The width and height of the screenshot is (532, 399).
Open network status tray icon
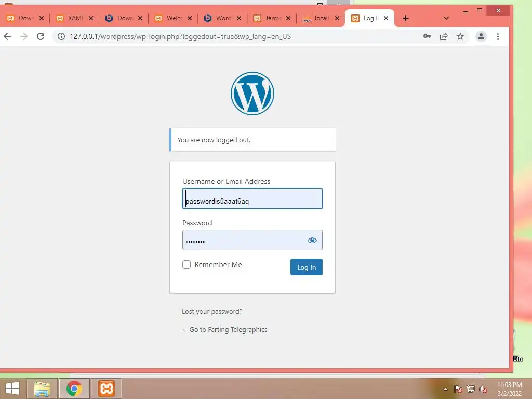tap(471, 389)
